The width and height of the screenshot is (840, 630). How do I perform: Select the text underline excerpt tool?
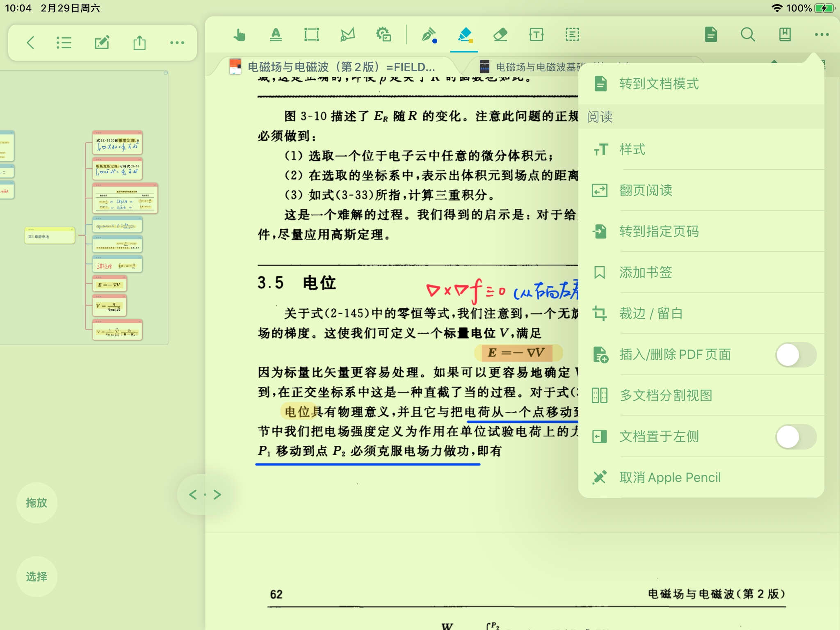pyautogui.click(x=276, y=35)
